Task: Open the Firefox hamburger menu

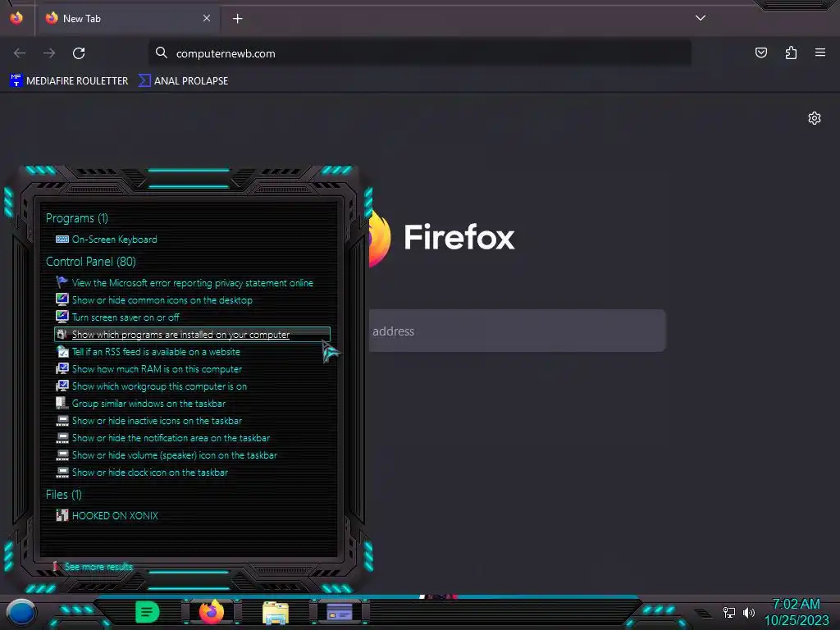Action: (819, 52)
